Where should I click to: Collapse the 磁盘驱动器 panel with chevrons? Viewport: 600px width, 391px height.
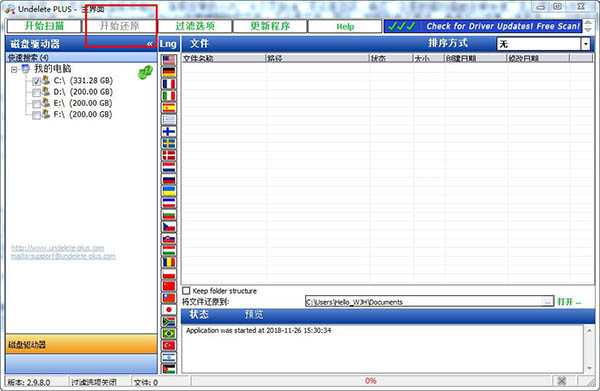coord(149,44)
